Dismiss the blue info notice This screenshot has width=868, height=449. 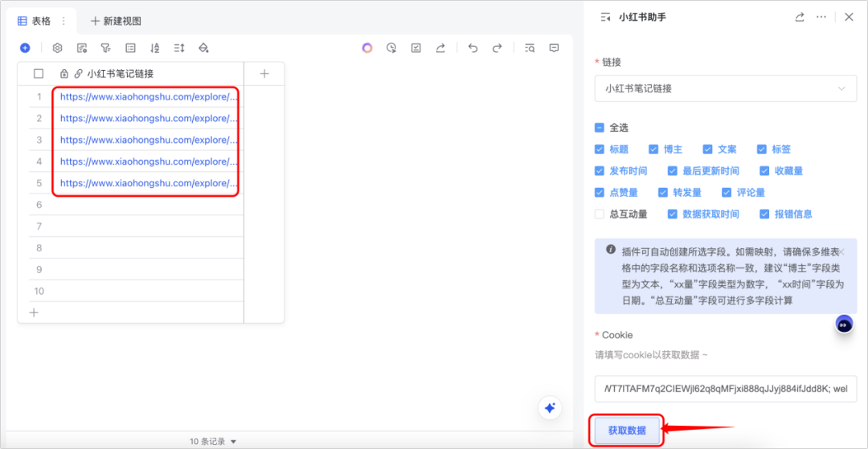842,251
